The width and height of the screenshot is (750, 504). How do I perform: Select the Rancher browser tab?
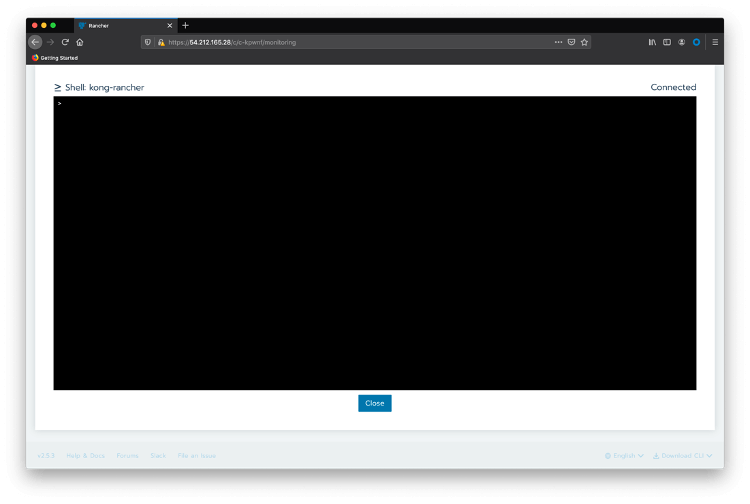[120, 25]
